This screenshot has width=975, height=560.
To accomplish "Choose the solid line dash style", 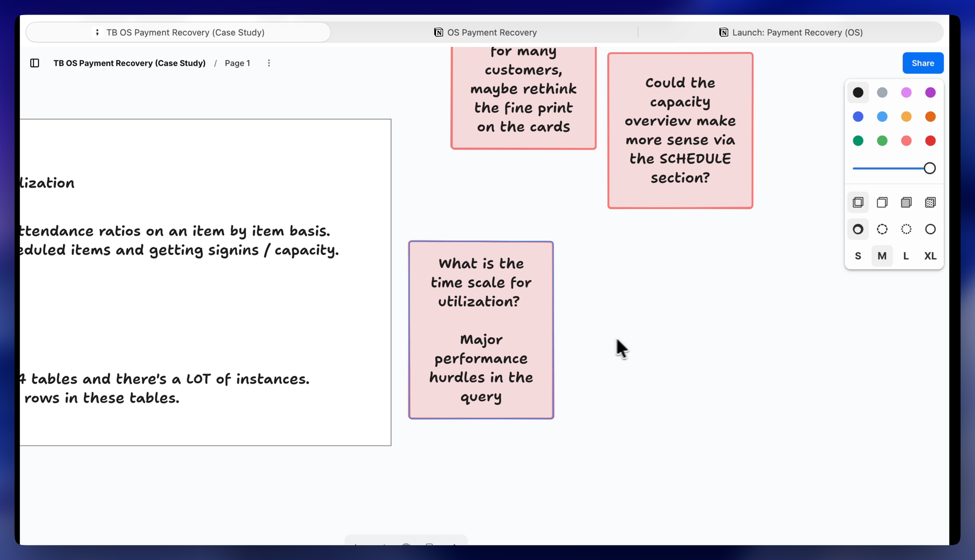I will pyautogui.click(x=930, y=229).
